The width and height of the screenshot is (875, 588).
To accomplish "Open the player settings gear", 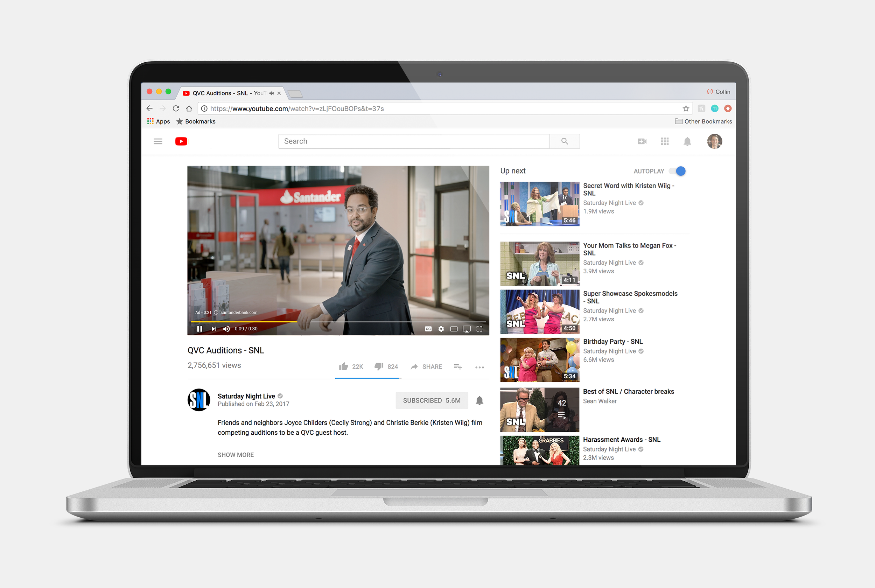I will click(441, 329).
